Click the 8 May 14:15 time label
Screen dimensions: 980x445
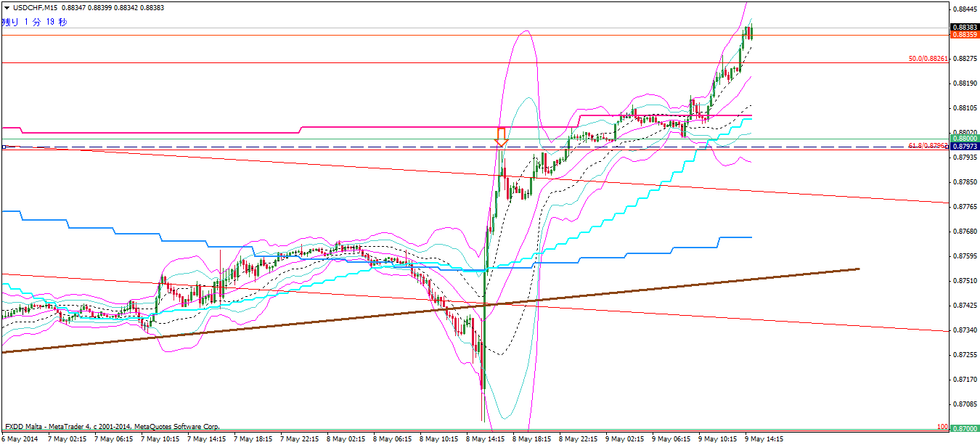click(486, 439)
